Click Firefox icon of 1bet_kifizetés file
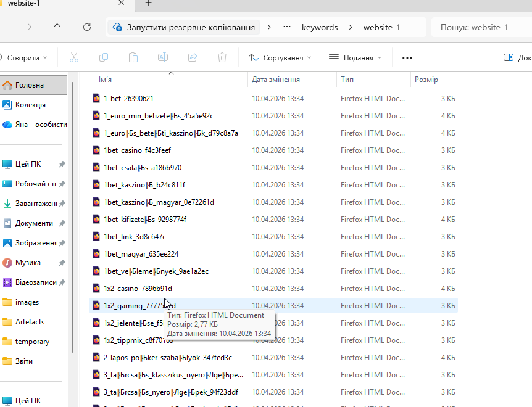This screenshot has height=407, width=532. [96, 220]
